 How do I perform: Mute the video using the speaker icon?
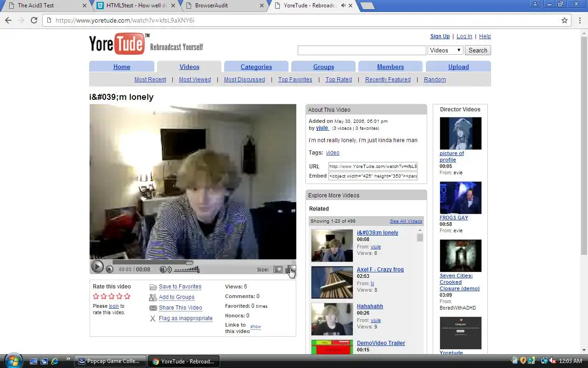tap(165, 270)
